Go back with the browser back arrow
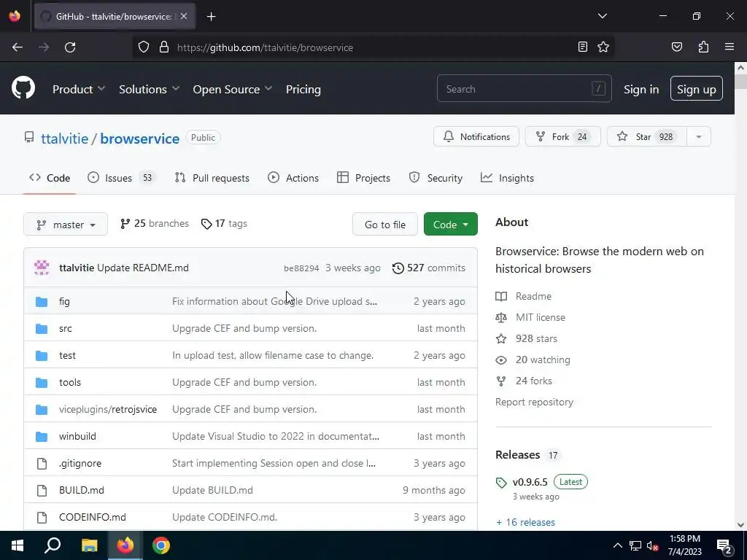This screenshot has height=560, width=747. (18, 47)
